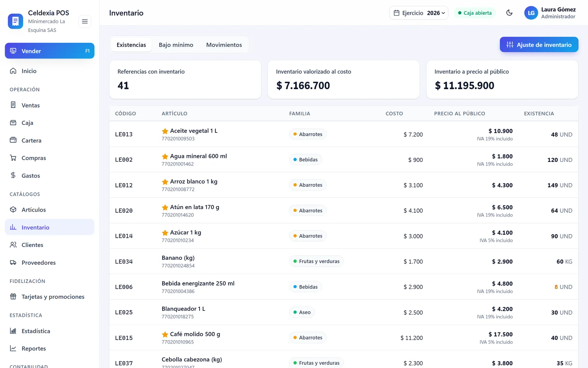Click the Clientes people icon
The image size is (588, 368).
tap(13, 245)
